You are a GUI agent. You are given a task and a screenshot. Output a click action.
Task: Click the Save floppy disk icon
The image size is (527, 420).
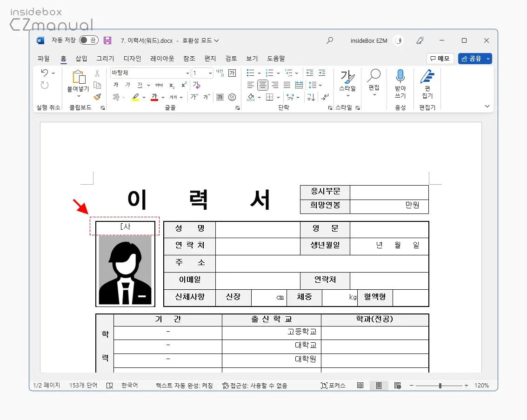[x=107, y=40]
